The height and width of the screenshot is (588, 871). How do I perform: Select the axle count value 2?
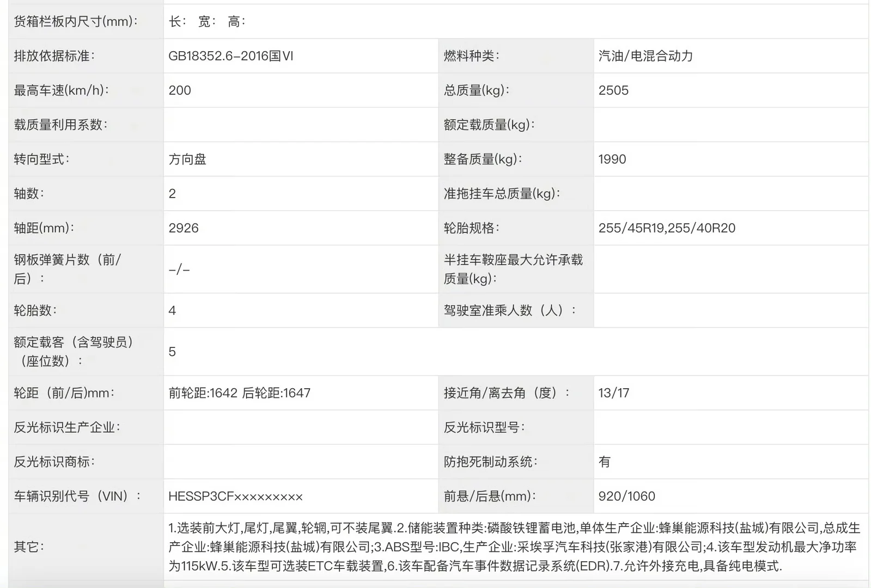tap(172, 194)
